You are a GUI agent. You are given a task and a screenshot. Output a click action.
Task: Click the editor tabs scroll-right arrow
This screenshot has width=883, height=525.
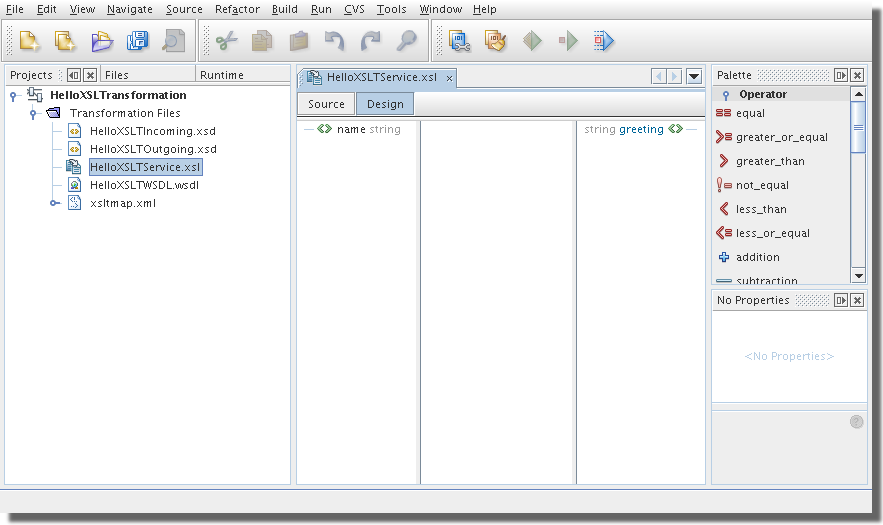tap(674, 76)
